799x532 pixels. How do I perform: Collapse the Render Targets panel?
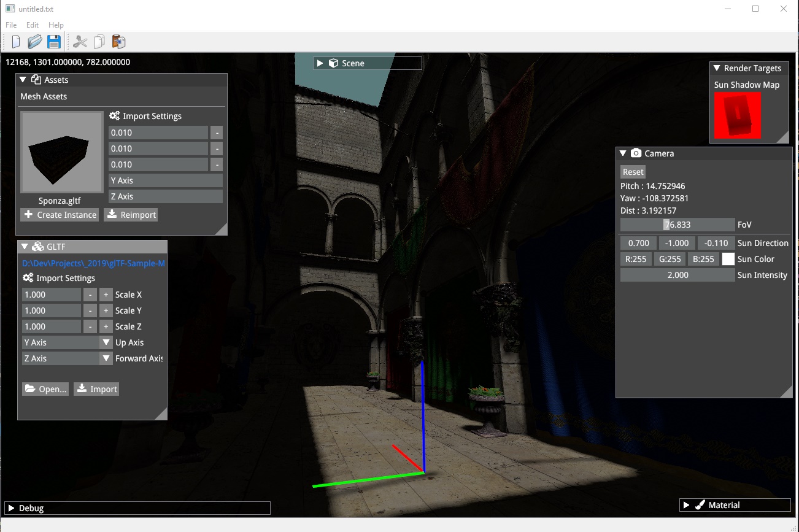tap(716, 68)
